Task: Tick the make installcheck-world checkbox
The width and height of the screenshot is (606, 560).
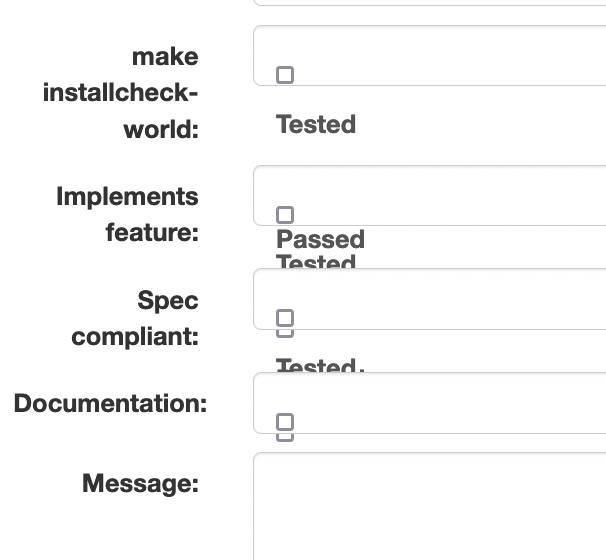Action: tap(285, 75)
